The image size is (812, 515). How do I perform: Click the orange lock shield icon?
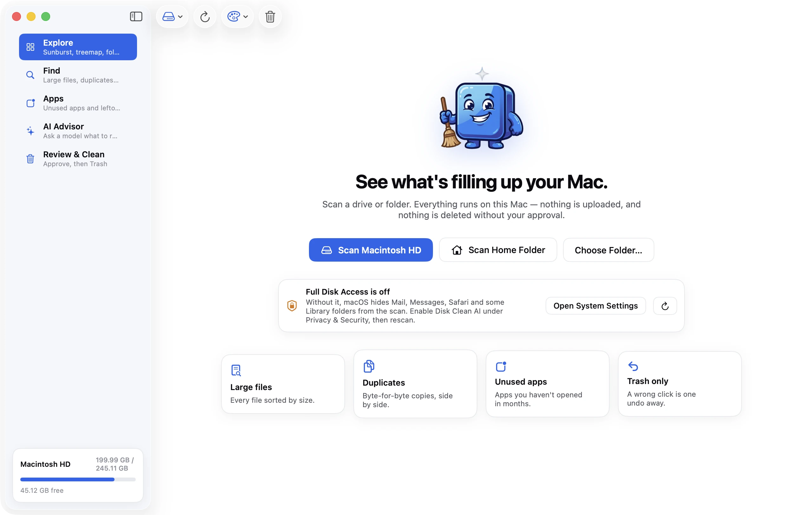tap(292, 306)
